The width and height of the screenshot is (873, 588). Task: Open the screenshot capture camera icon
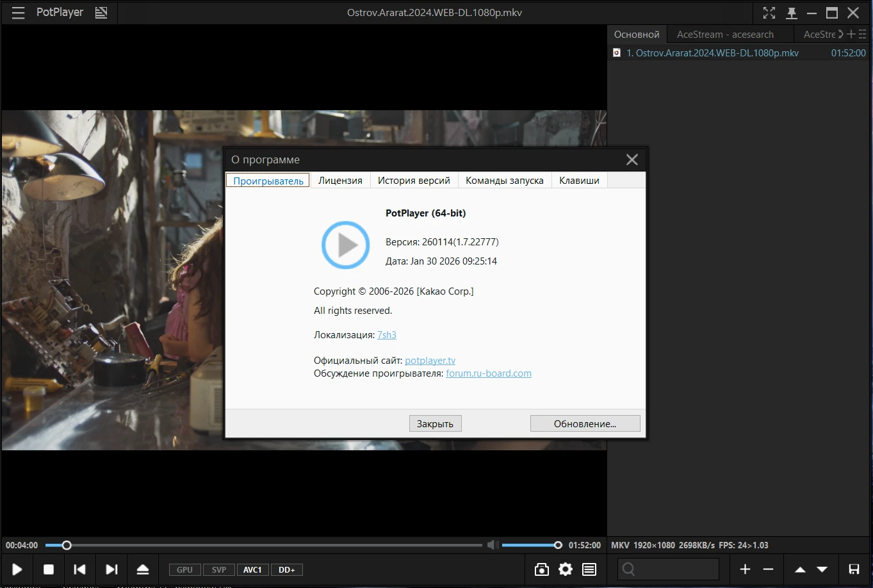pos(542,569)
